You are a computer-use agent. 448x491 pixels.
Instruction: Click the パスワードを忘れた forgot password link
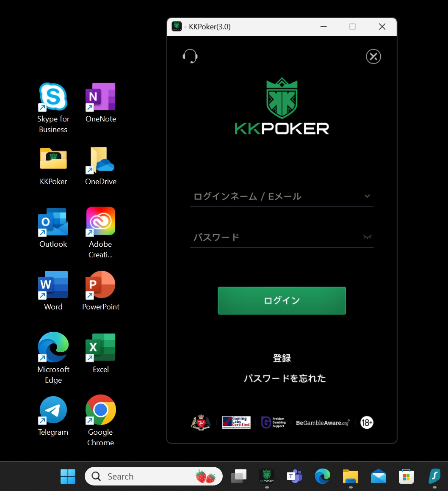pos(285,378)
